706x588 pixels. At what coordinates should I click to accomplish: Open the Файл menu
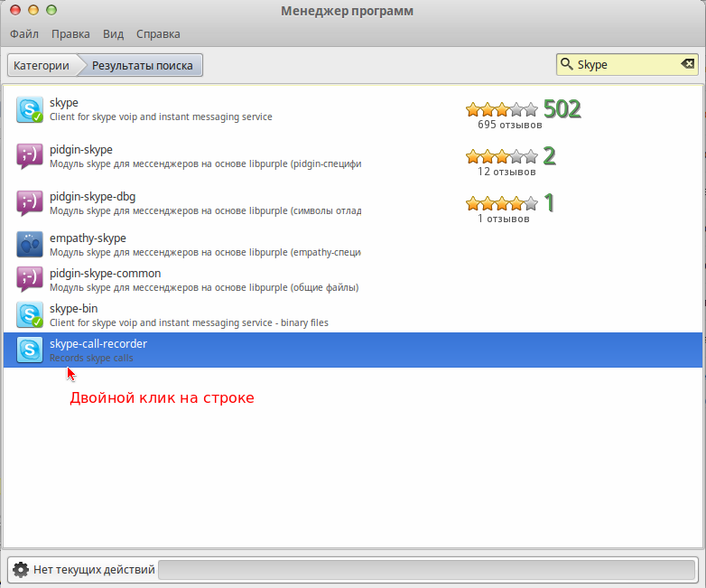24,34
